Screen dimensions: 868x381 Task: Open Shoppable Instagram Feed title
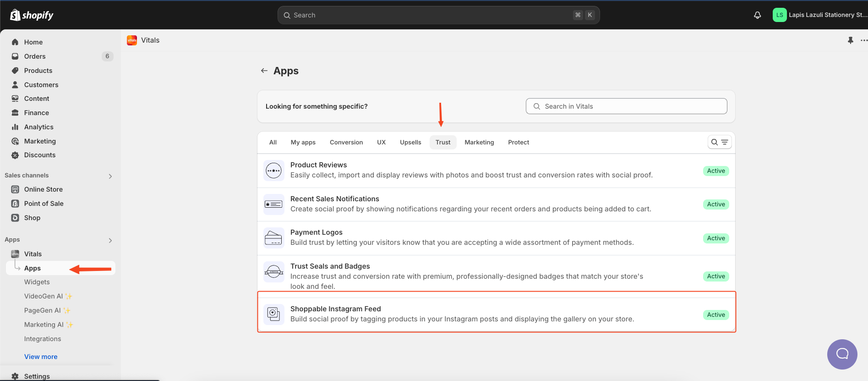click(x=336, y=309)
